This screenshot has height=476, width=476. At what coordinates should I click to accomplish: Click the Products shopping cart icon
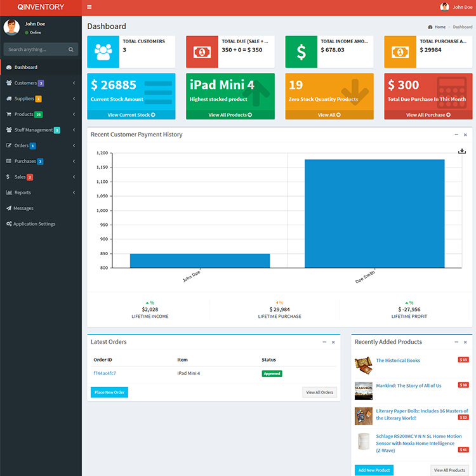(9, 114)
